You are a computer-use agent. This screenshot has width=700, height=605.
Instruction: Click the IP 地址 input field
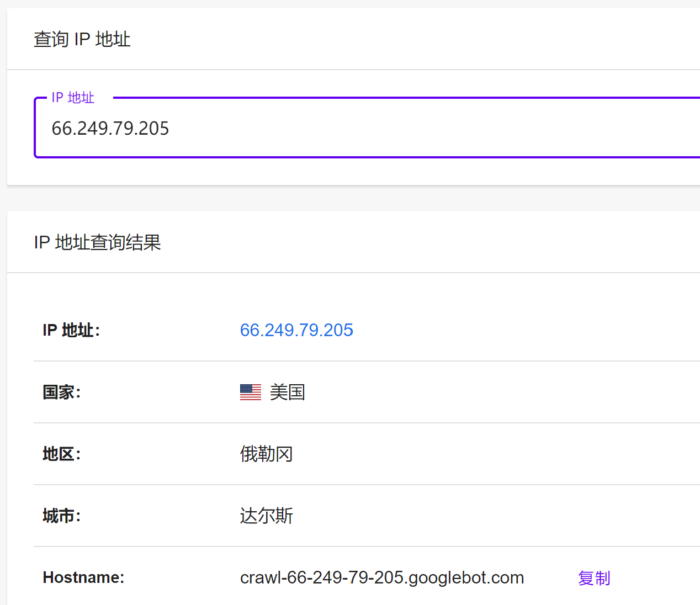point(367,128)
